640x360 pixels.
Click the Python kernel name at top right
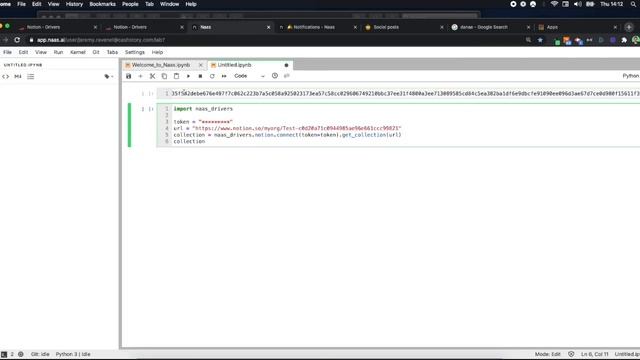[631, 76]
